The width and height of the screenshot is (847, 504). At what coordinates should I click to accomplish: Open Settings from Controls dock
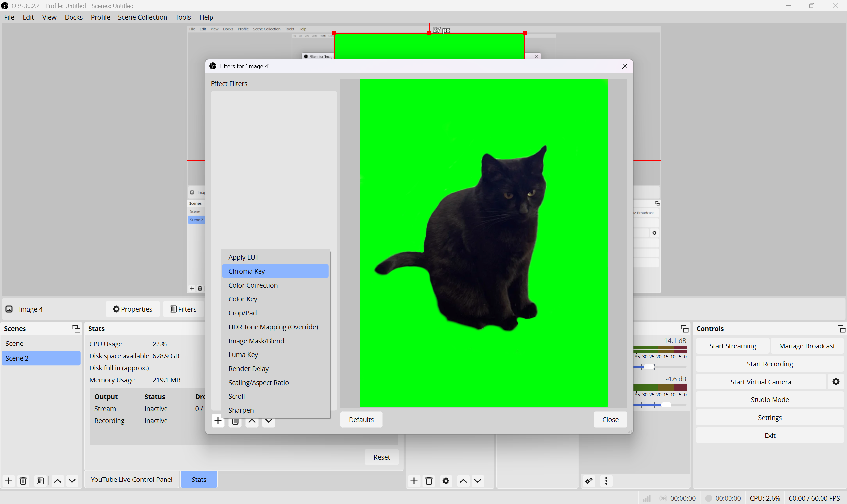tap(770, 418)
